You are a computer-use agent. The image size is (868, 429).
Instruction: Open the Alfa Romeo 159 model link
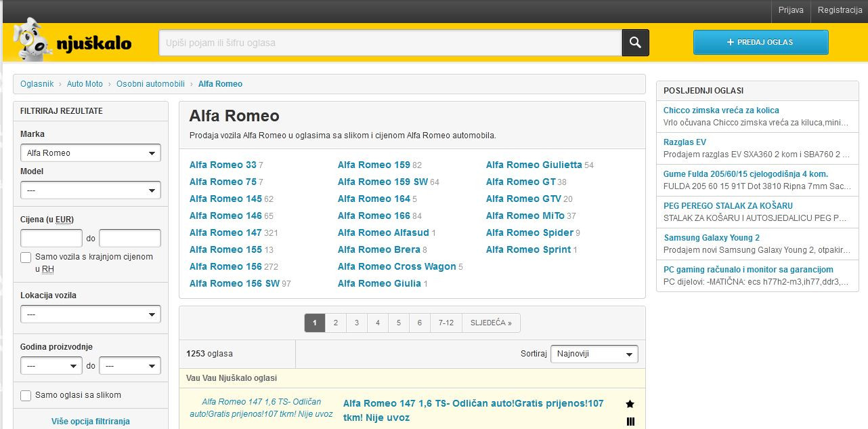pos(374,165)
